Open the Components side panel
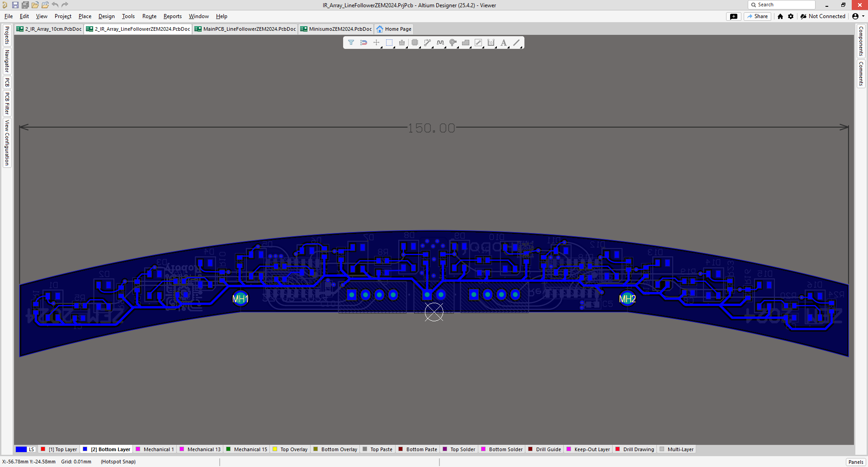 coord(861,41)
